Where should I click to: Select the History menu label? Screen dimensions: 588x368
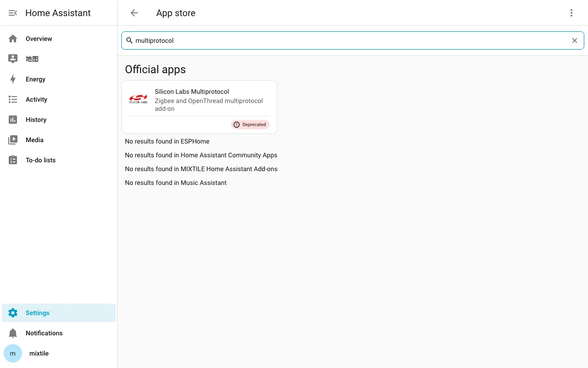point(36,120)
